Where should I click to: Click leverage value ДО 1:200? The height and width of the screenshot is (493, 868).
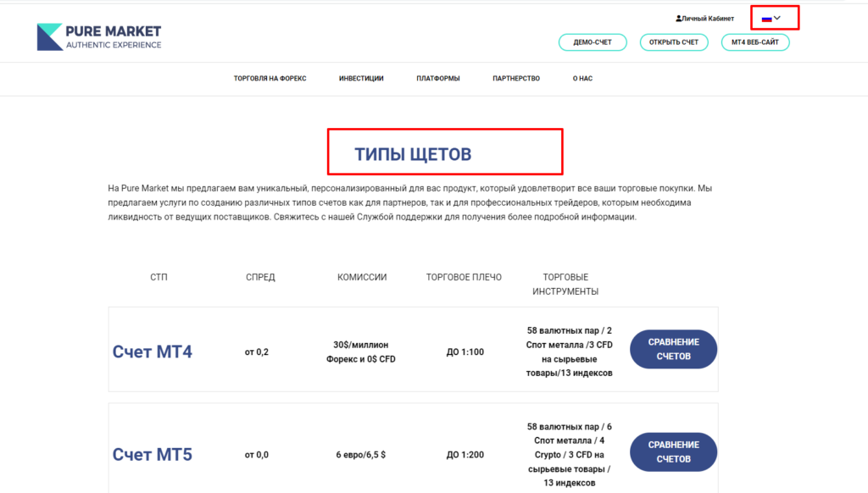click(465, 455)
